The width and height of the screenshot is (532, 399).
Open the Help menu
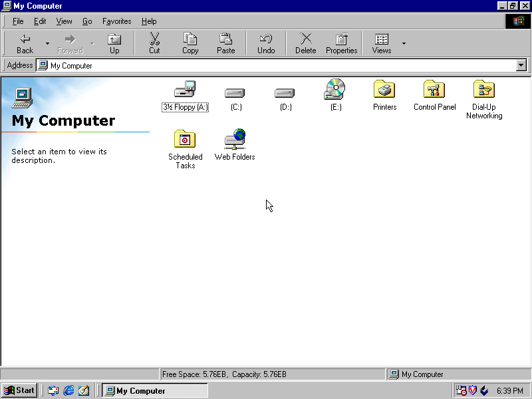click(x=149, y=21)
